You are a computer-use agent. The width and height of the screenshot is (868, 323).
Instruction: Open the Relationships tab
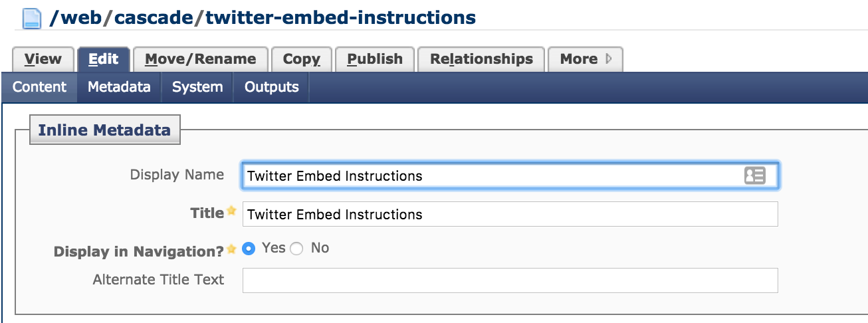(481, 59)
